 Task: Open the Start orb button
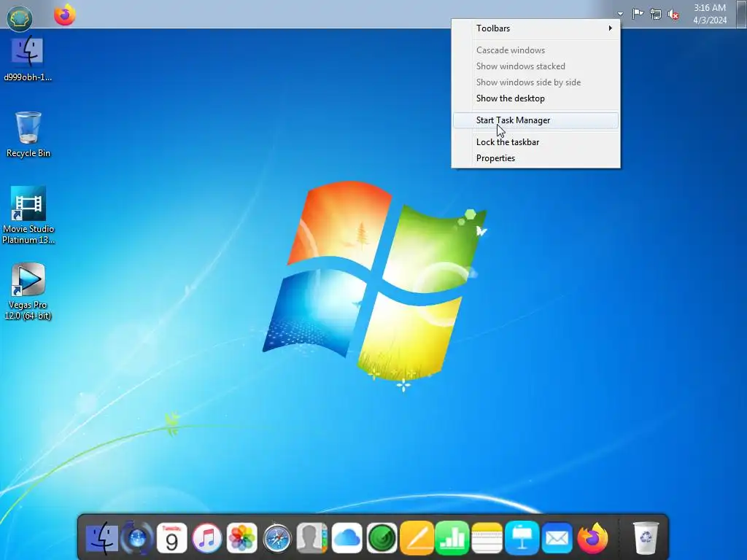pos(20,18)
